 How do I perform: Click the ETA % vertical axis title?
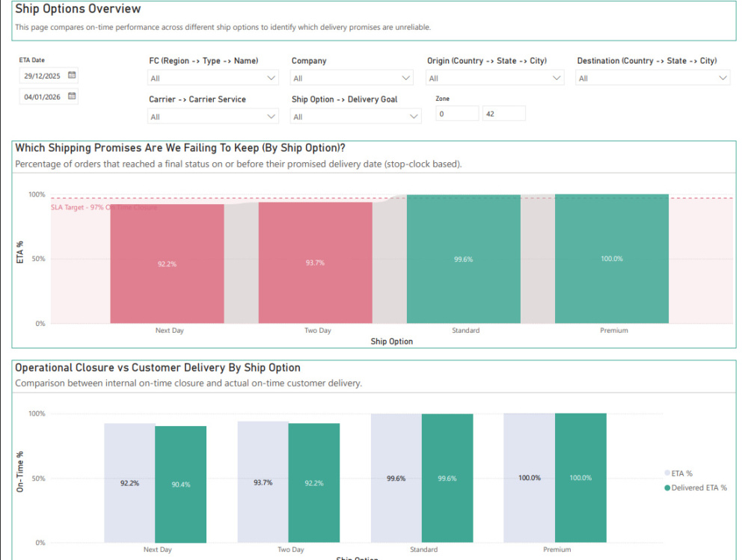click(20, 252)
